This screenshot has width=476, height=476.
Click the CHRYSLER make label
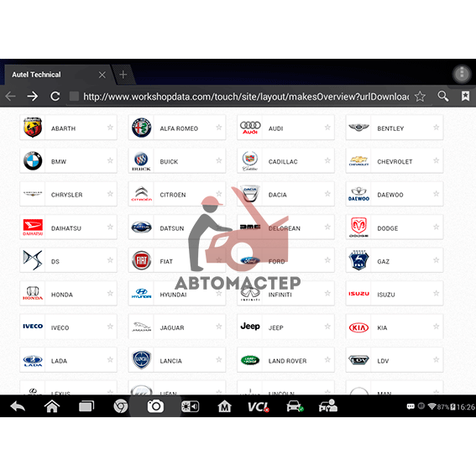click(67, 195)
